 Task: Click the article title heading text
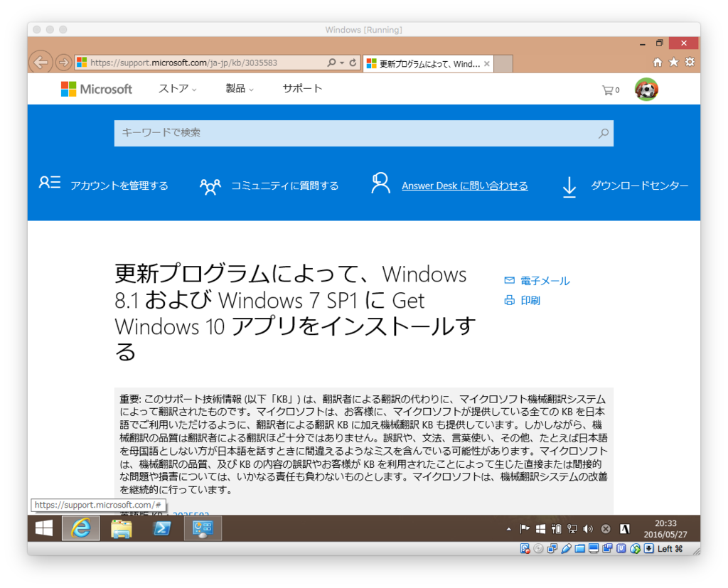click(295, 312)
